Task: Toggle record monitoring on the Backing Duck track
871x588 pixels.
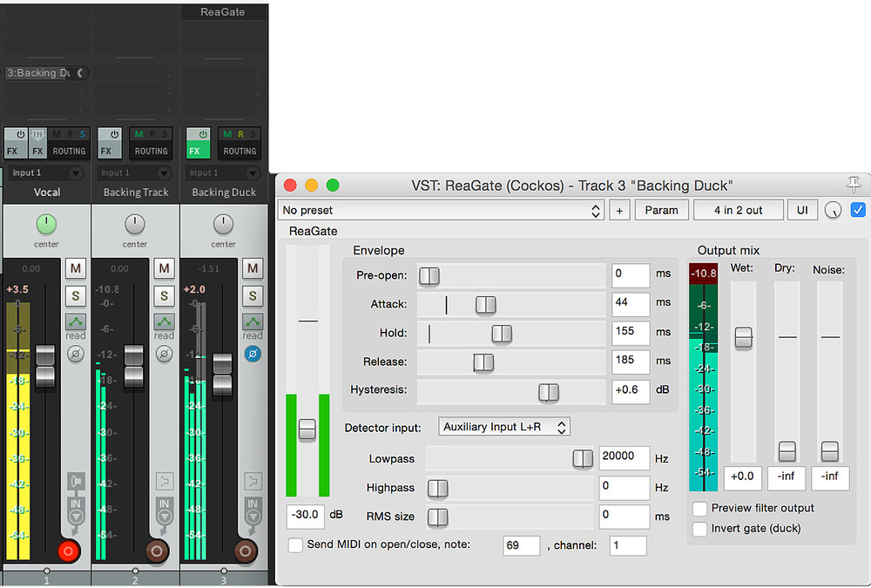Action: [x=253, y=481]
